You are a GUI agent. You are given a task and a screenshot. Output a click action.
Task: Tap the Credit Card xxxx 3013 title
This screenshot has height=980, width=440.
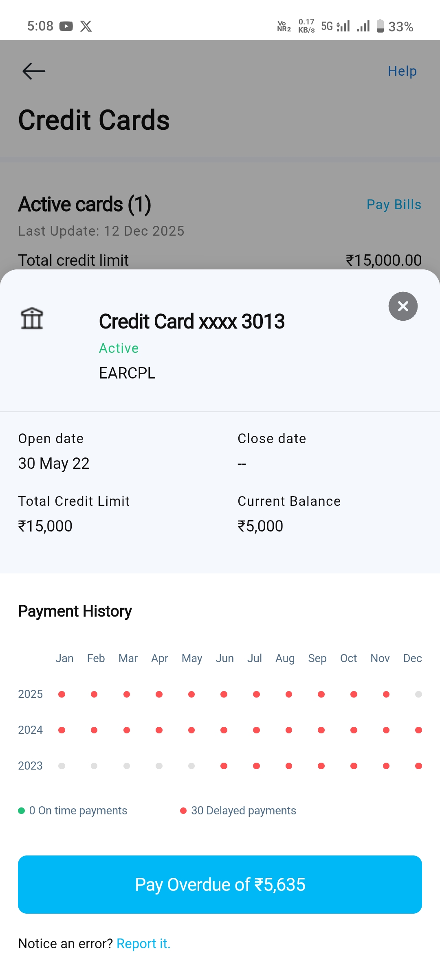[x=192, y=322]
